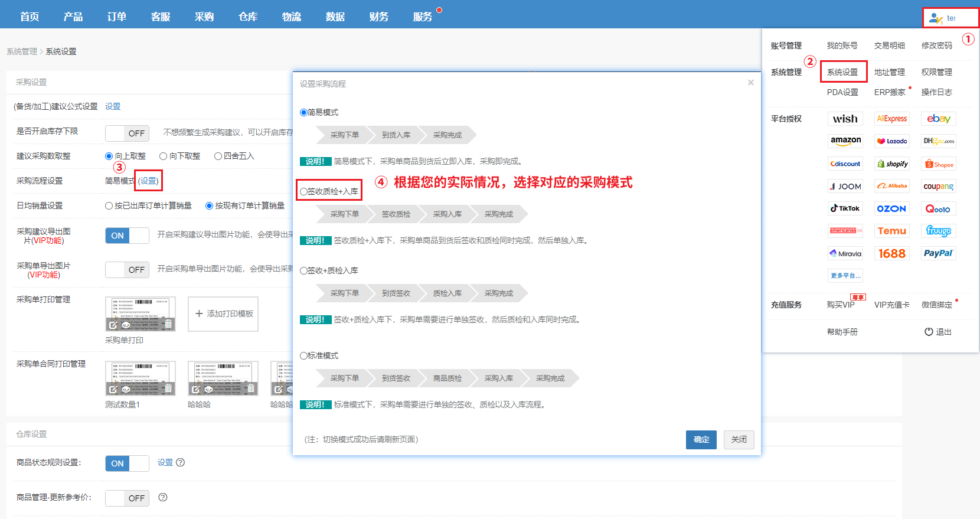The width and height of the screenshot is (980, 519).
Task: Open the eBay platform authorization
Action: click(x=938, y=119)
